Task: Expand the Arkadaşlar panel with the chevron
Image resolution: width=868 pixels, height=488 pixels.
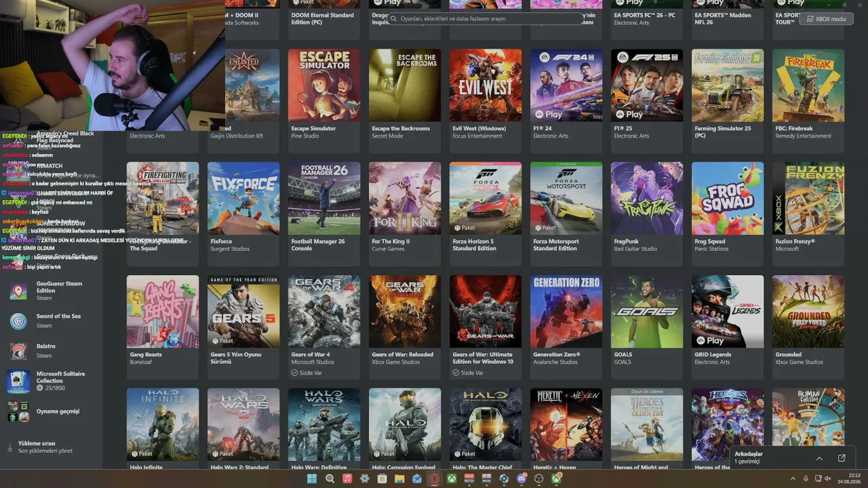Action: (819, 458)
